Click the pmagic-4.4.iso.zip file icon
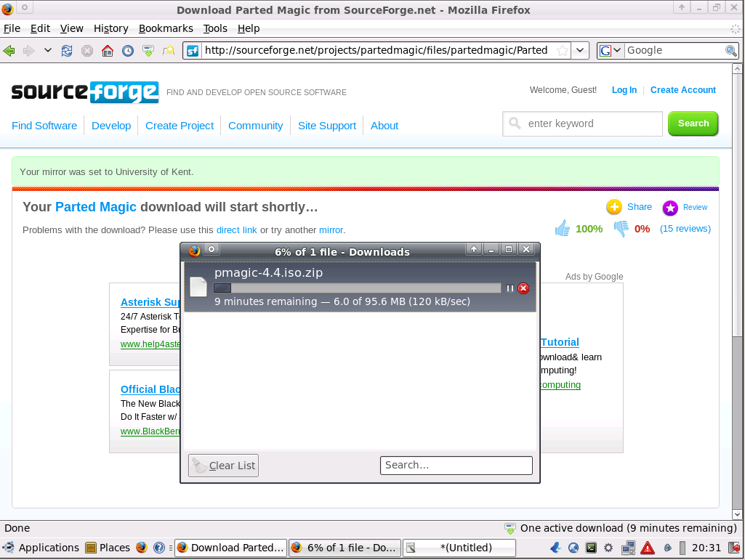This screenshot has height=560, width=745. [198, 287]
